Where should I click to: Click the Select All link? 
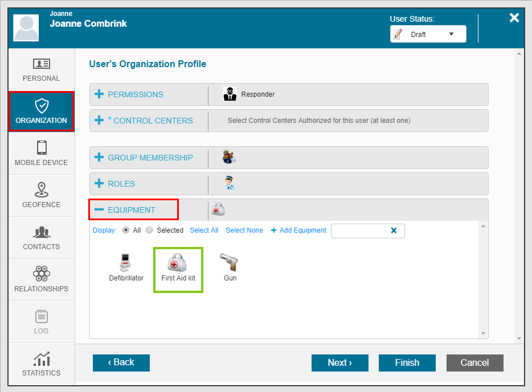pyautogui.click(x=204, y=230)
